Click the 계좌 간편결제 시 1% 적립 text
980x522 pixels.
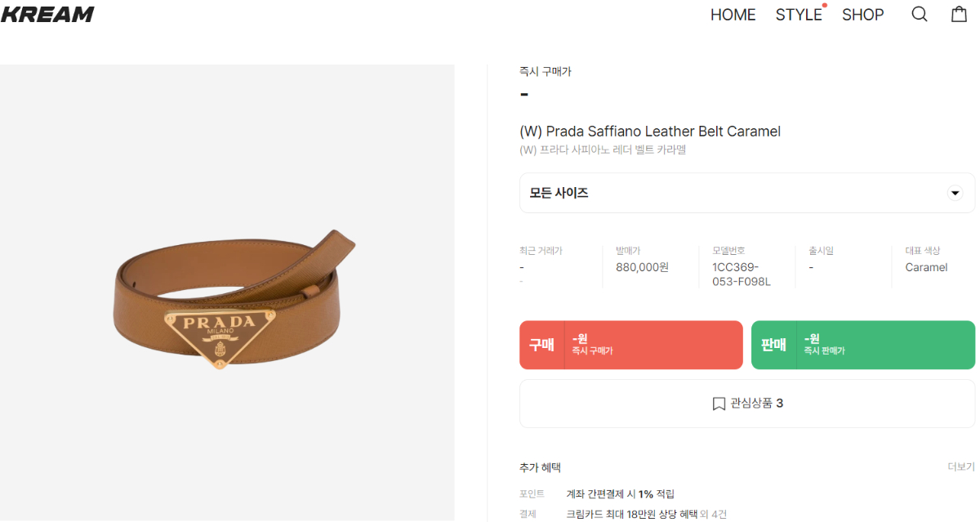point(621,494)
